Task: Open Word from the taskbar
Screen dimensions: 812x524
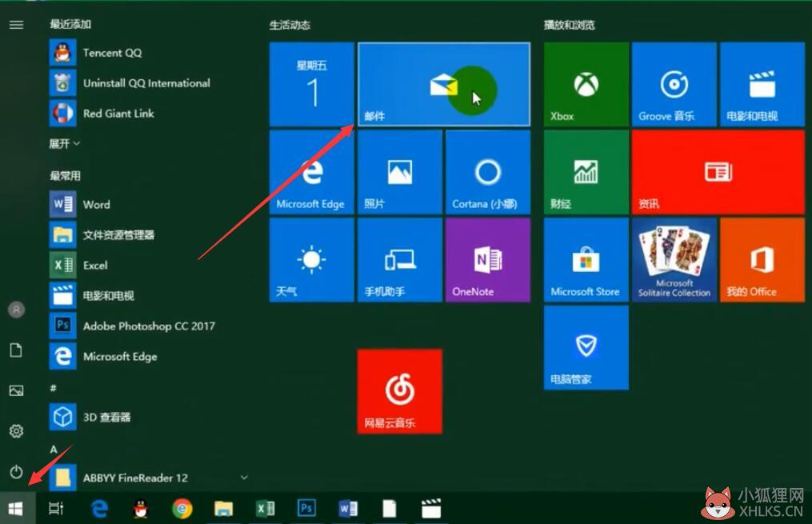Action: [x=348, y=509]
